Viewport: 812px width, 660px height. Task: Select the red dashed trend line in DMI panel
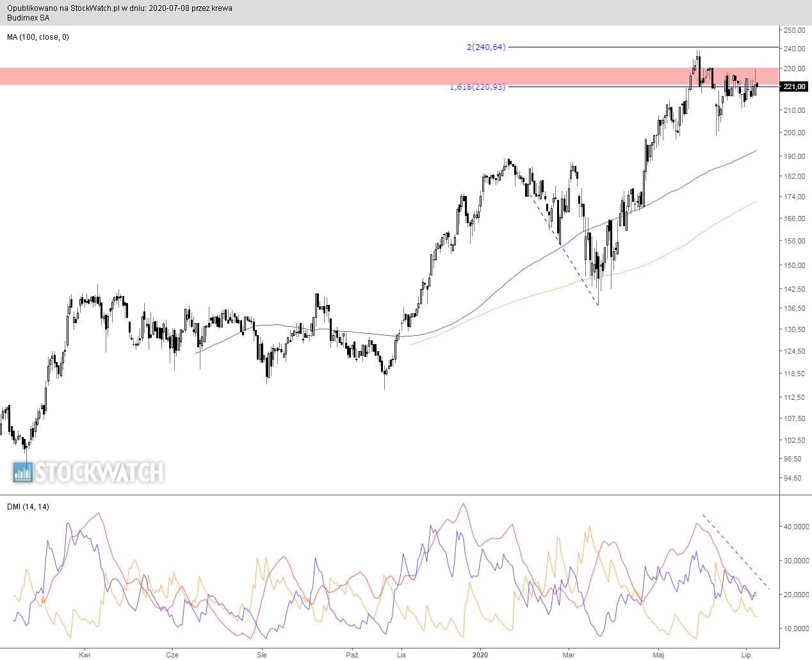click(736, 552)
